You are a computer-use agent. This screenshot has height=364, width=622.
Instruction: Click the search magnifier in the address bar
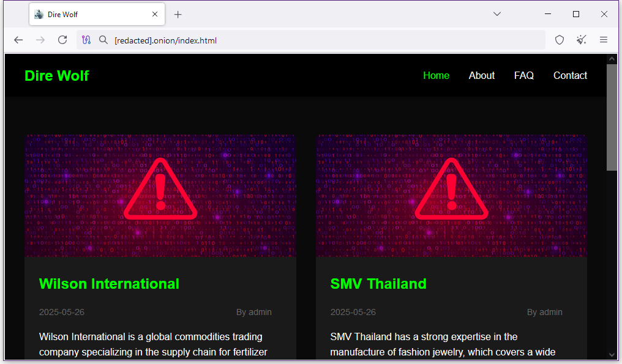coord(103,40)
